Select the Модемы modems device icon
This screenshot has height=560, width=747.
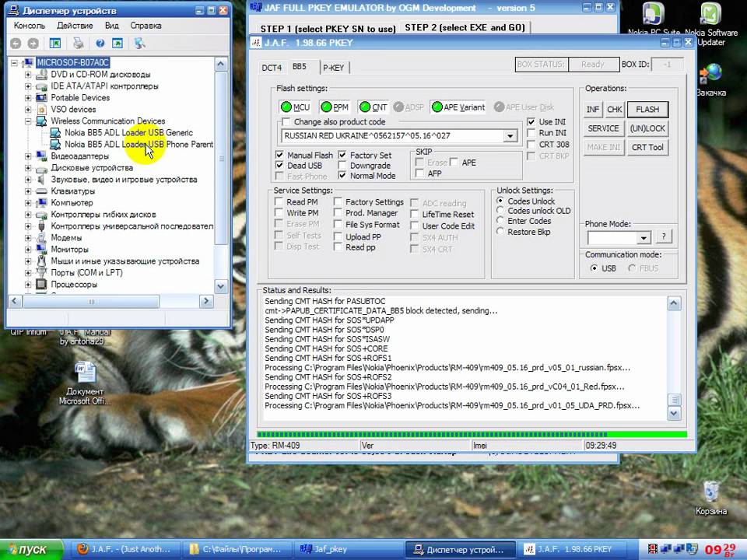coord(41,238)
